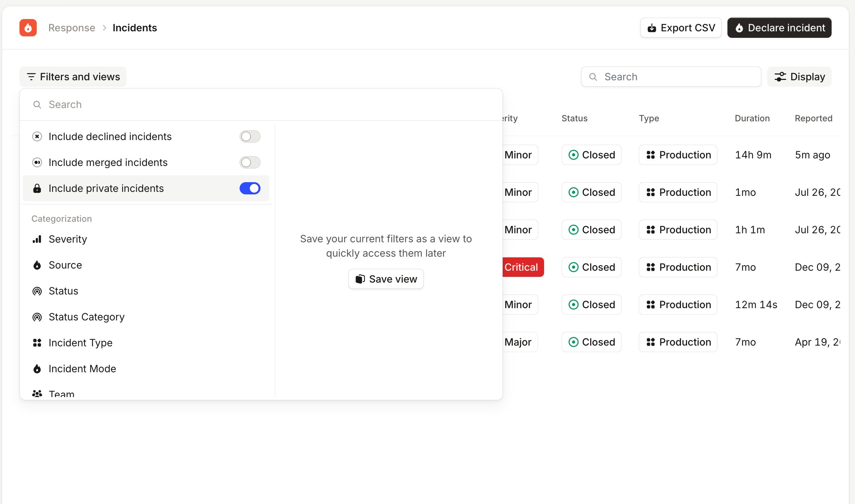Click the Duration column header
The width and height of the screenshot is (855, 504).
[752, 118]
